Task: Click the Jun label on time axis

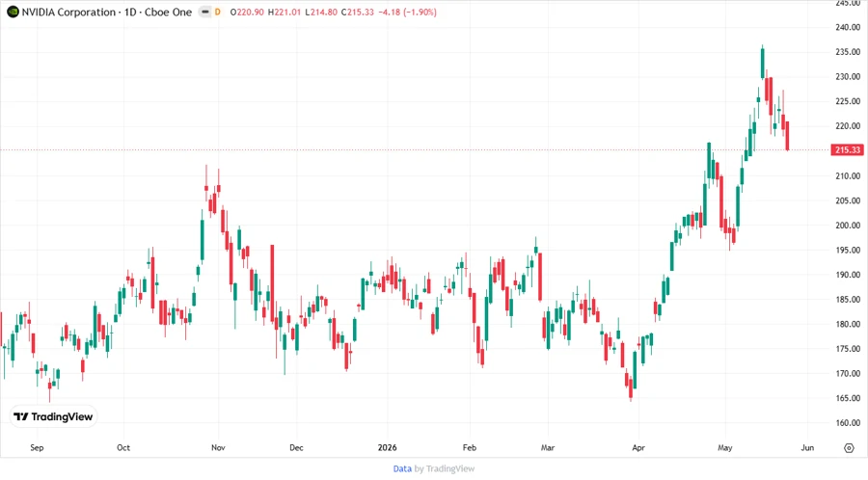Action: [807, 447]
